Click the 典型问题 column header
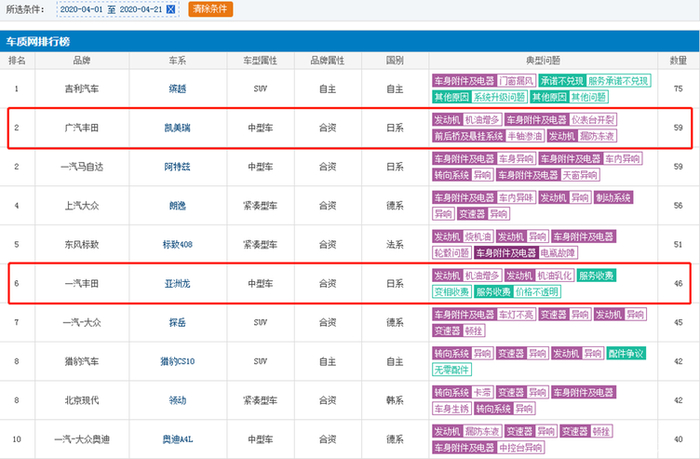The width and height of the screenshot is (700, 459). coord(540,61)
